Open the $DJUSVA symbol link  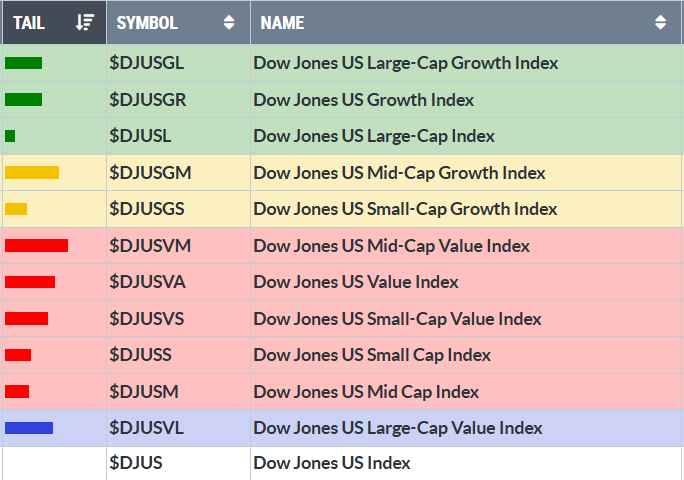click(147, 282)
